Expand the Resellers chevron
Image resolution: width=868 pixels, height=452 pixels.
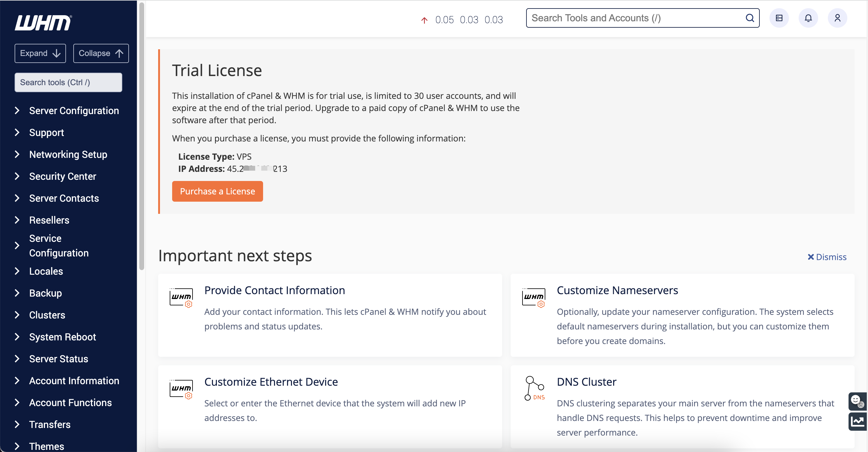pos(17,220)
